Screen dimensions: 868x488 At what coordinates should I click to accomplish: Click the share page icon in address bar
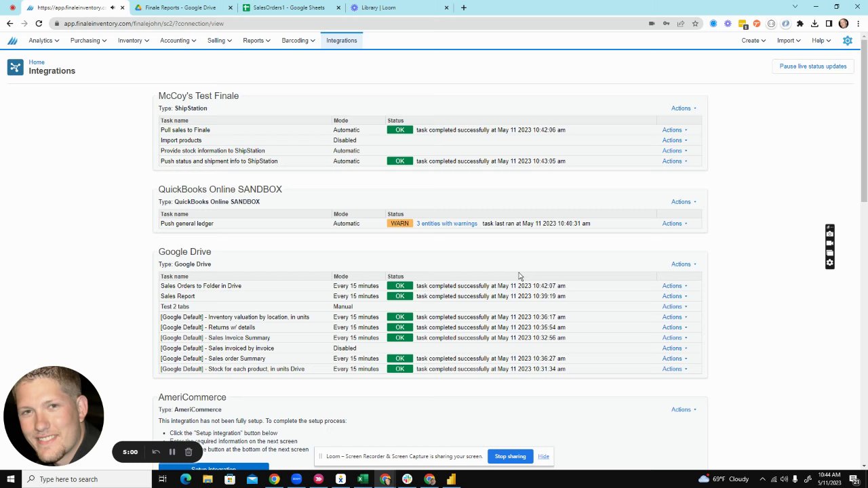coord(681,24)
